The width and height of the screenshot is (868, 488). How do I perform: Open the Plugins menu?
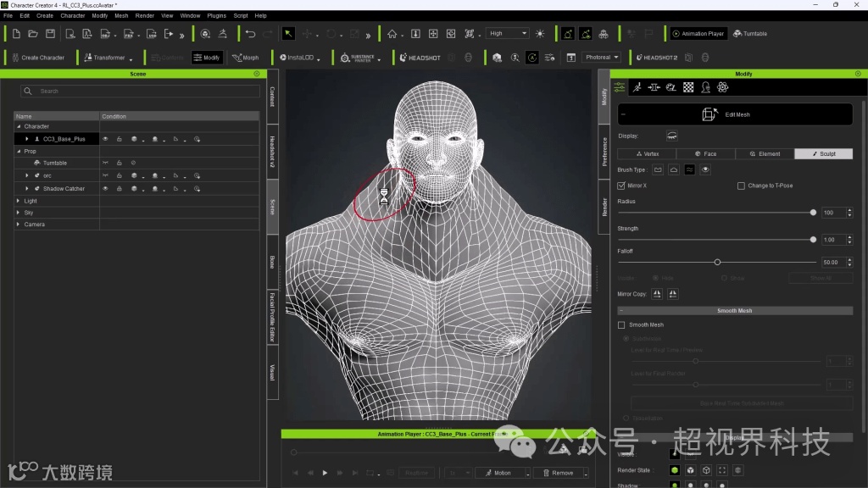pos(216,15)
